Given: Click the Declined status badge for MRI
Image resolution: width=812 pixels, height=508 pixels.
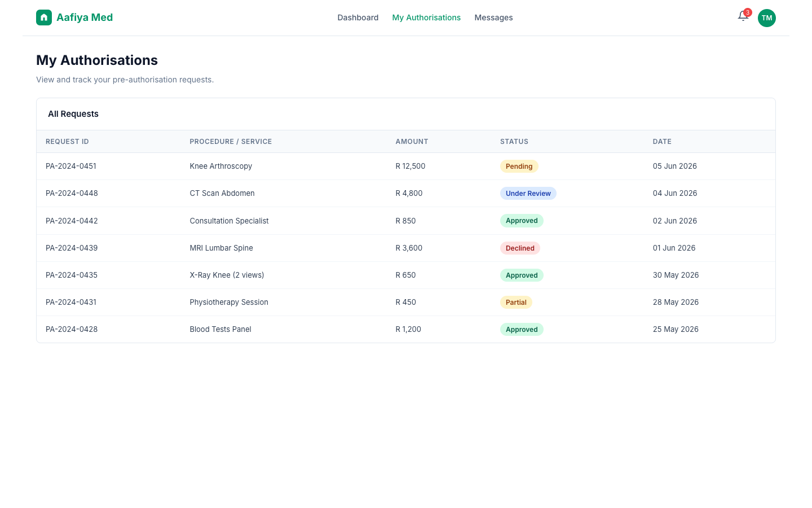Looking at the screenshot, I should click(520, 248).
